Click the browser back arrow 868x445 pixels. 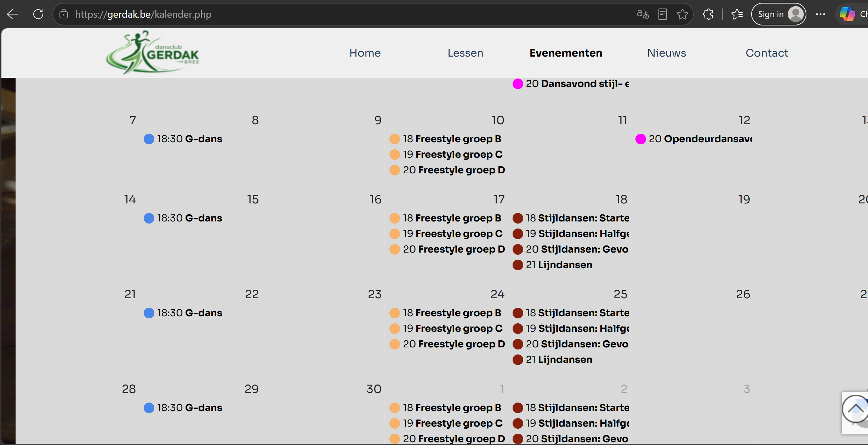(x=13, y=14)
